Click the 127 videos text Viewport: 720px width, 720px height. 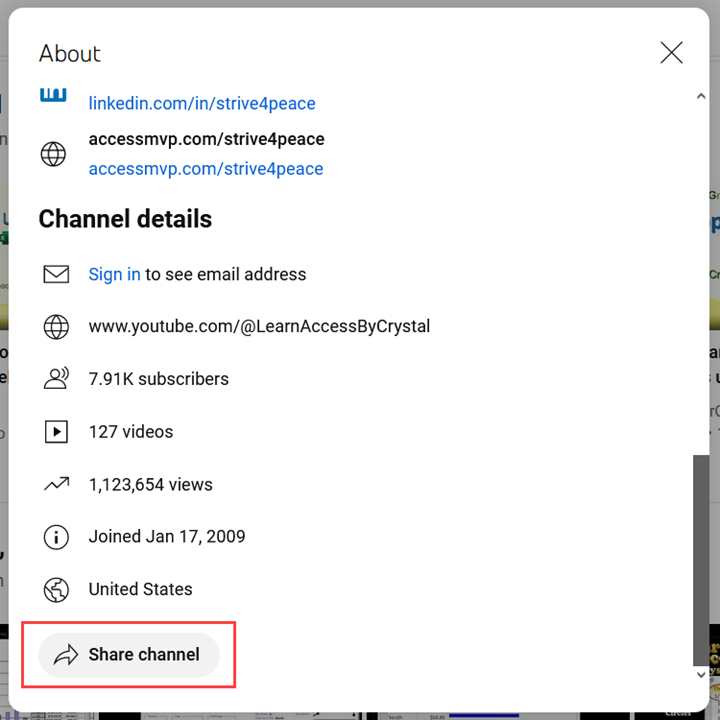[x=131, y=432]
